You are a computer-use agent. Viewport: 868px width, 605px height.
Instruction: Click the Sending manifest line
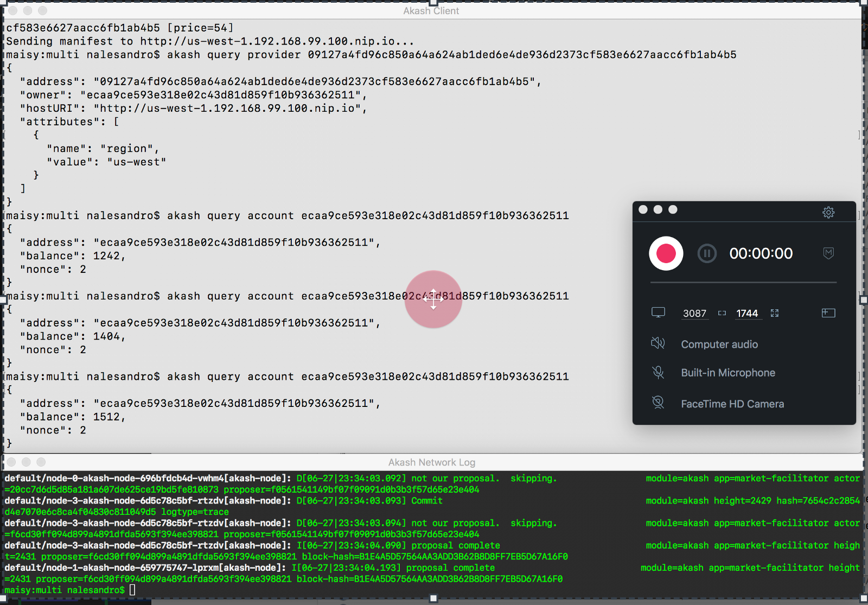pos(210,41)
